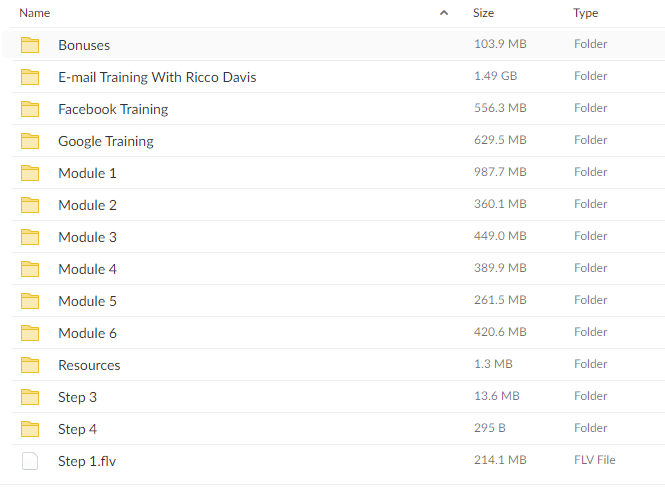
Task: Click the Bonuses folder icon
Action: point(30,45)
